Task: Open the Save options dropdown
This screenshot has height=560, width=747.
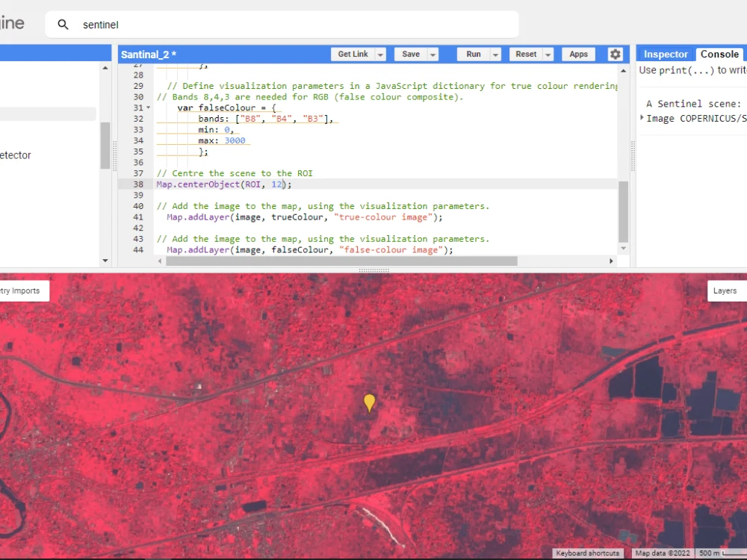Action: [432, 54]
